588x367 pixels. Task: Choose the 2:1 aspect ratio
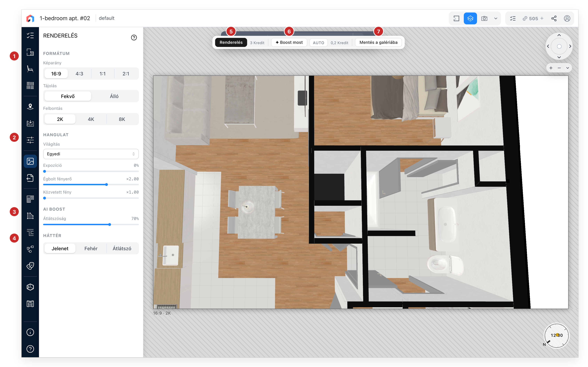[x=126, y=74]
